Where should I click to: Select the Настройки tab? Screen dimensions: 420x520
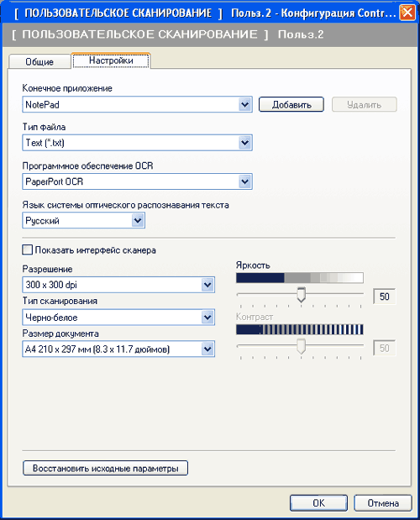click(x=111, y=60)
